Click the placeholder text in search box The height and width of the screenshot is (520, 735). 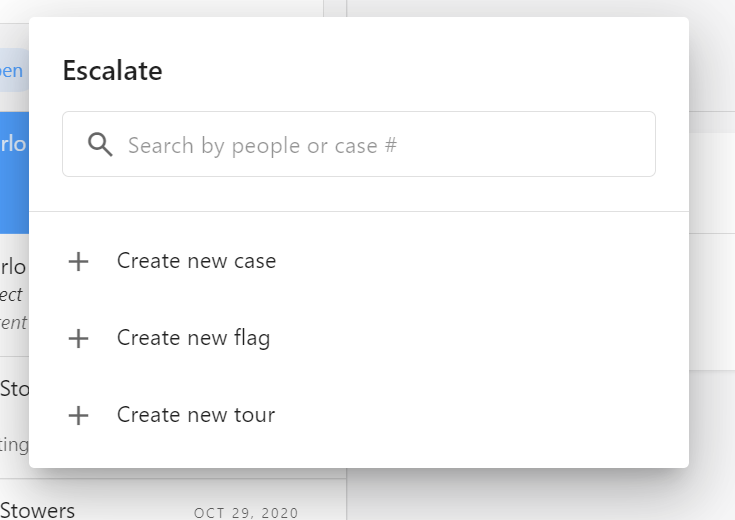point(262,145)
